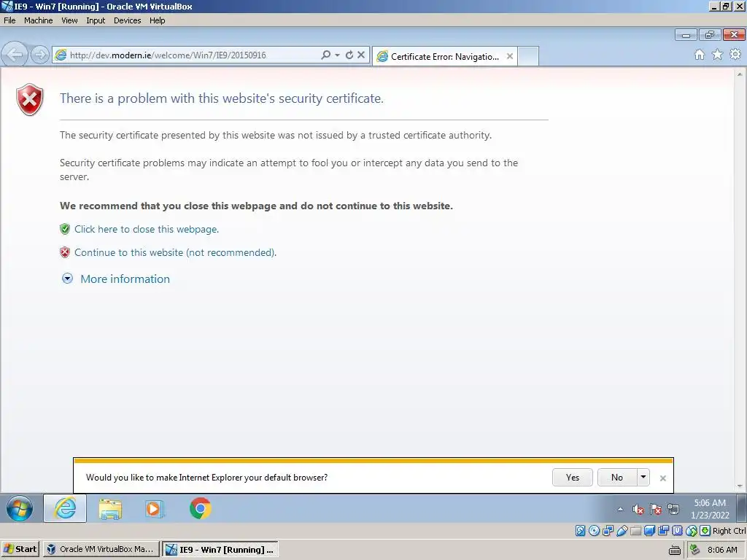Screen dimensions: 747x560
Task: Click the IE Forward arrow button
Action: point(40,55)
